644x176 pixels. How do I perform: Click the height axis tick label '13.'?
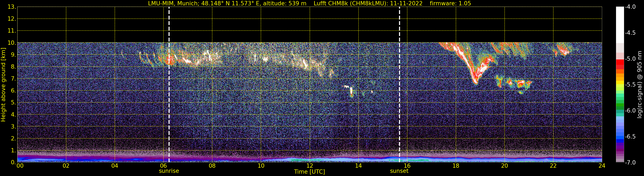pyautogui.click(x=12, y=7)
